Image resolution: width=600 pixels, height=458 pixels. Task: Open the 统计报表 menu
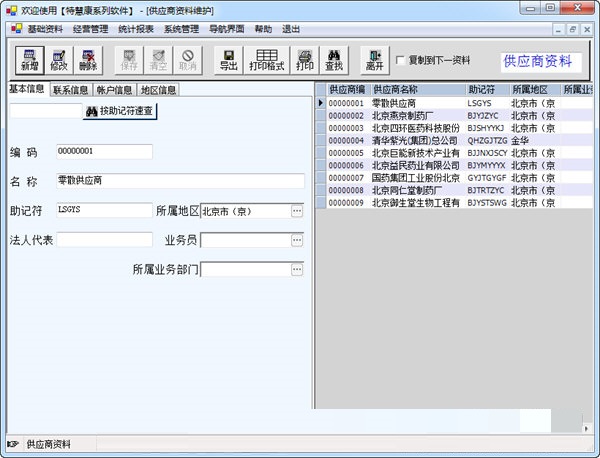(x=136, y=29)
